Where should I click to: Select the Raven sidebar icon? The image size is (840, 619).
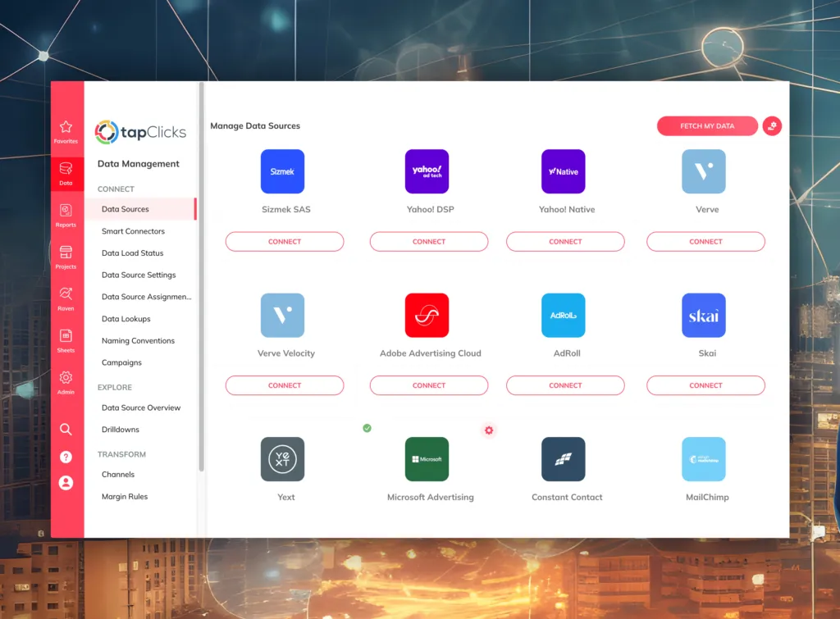click(66, 298)
